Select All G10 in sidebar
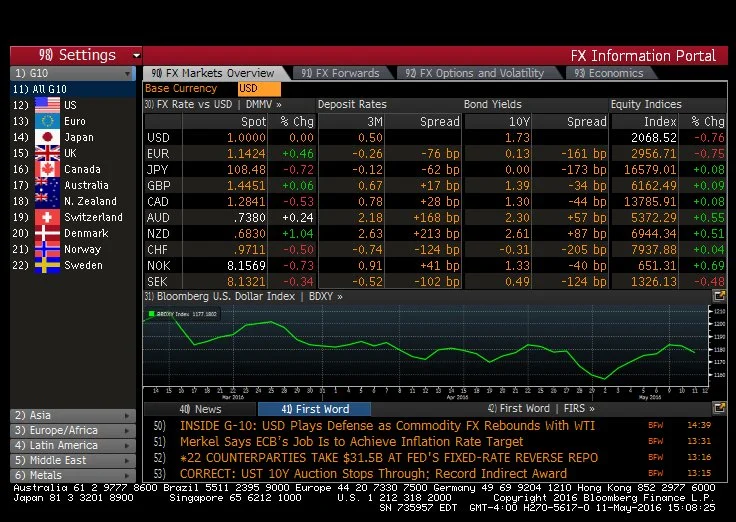Viewport: 736px width, 522px height. pyautogui.click(x=73, y=89)
